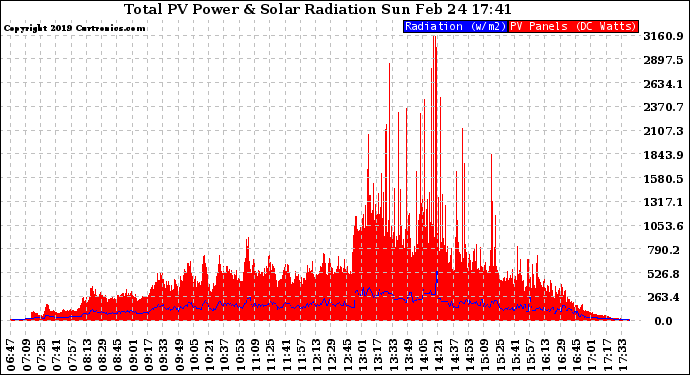
Task: Click the chart title 'Total PV Power & Solar Radiation'
Action: [x=250, y=9]
